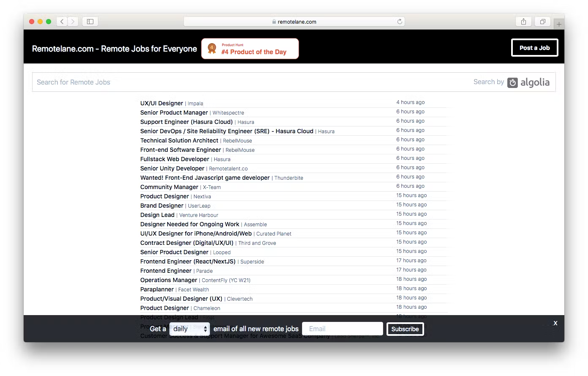The image size is (588, 376).
Task: Open Remotelane.com site title link
Action: coord(114,49)
